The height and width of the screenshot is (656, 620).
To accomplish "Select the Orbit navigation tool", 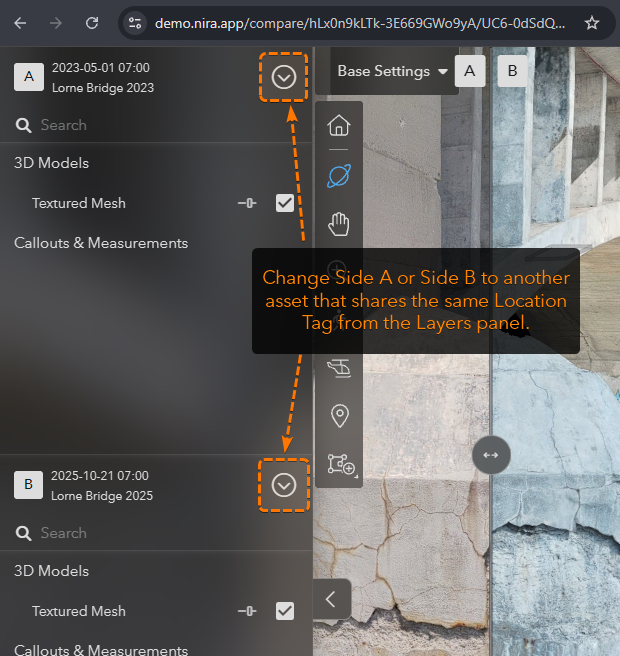I will (x=339, y=176).
